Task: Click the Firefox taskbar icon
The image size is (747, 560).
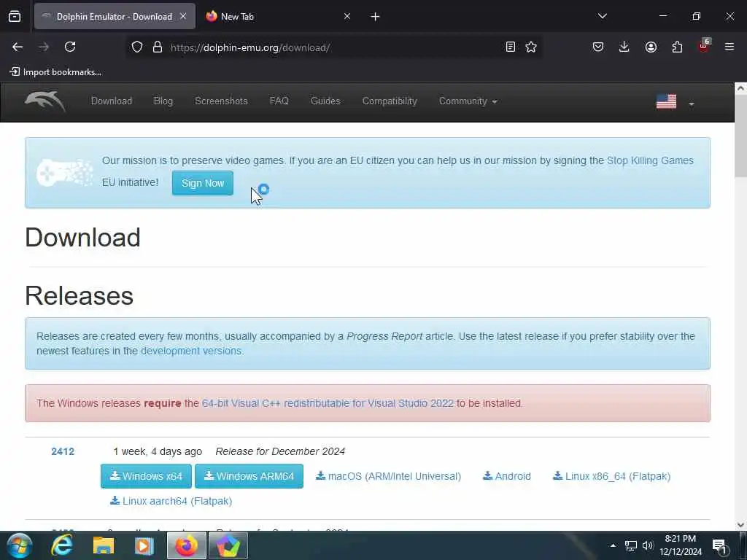Action: 187,545
